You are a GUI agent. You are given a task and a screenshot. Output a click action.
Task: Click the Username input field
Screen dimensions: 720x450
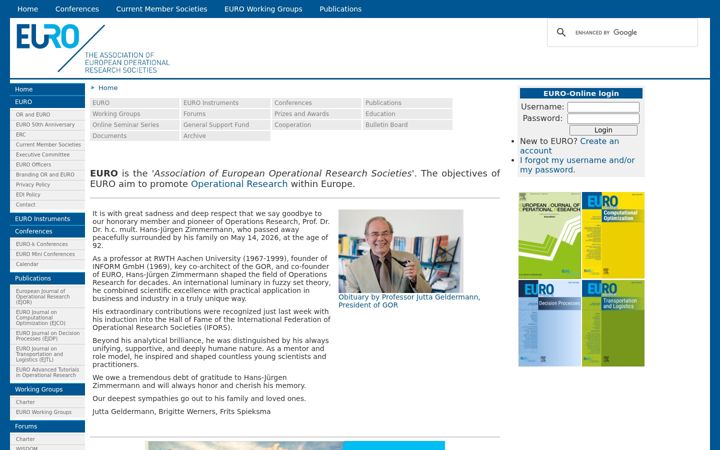tap(603, 107)
